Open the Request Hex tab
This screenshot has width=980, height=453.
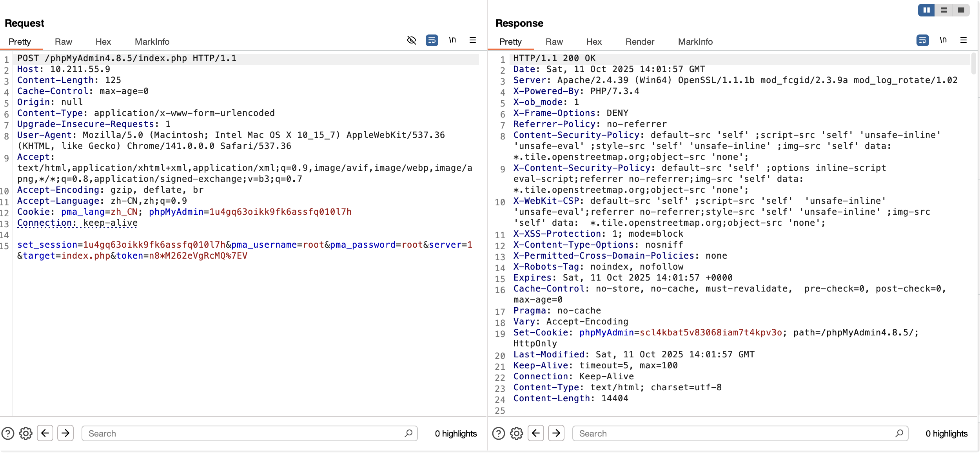(103, 42)
